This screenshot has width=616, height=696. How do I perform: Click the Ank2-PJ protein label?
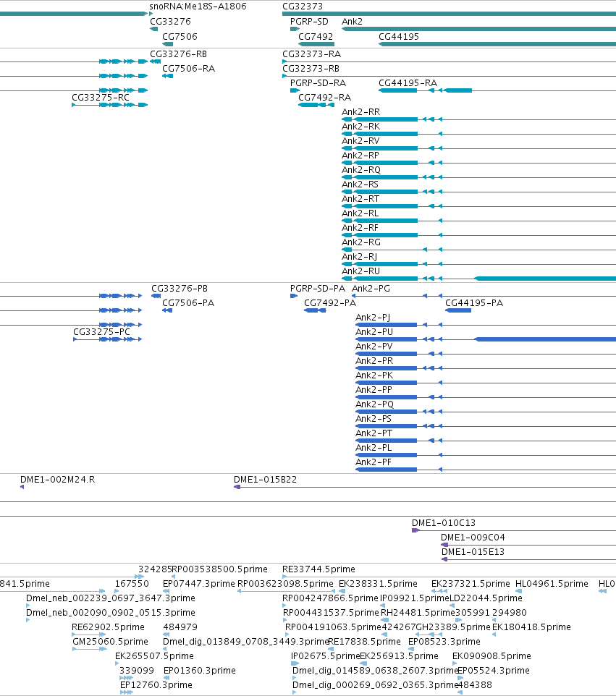click(373, 318)
